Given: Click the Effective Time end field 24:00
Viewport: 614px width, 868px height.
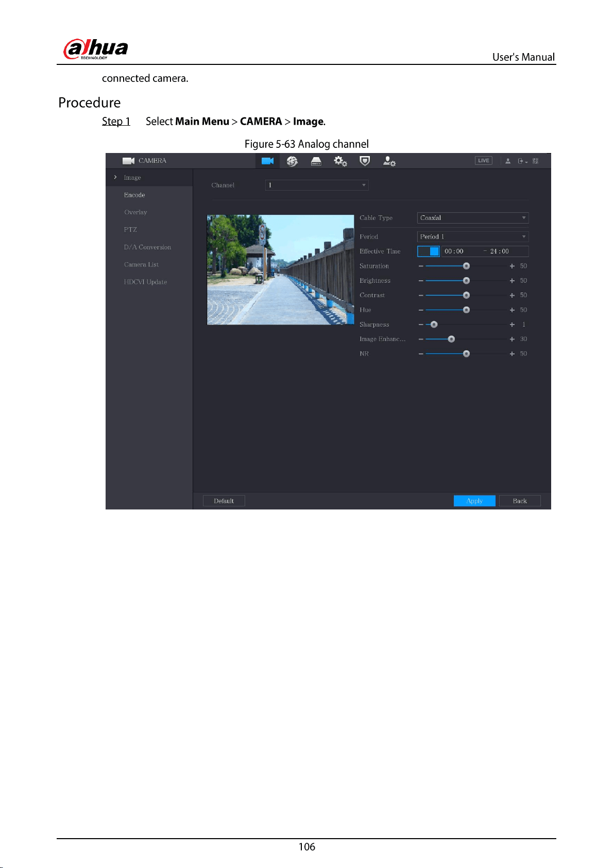Looking at the screenshot, I should [x=500, y=251].
